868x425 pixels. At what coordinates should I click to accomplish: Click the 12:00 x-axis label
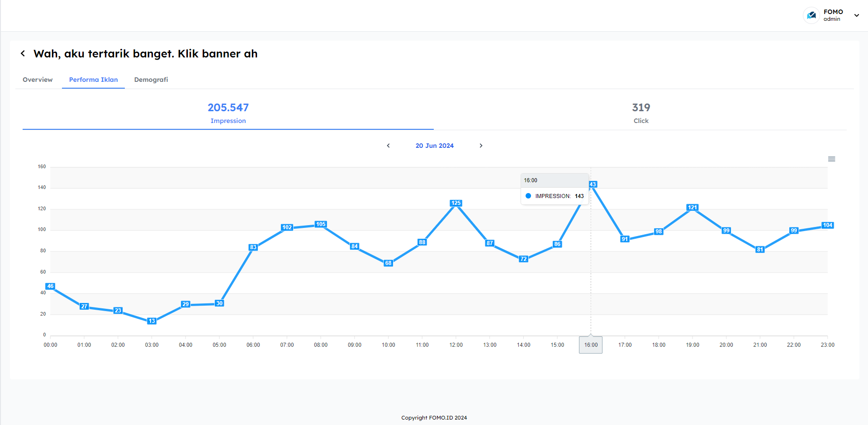pyautogui.click(x=456, y=345)
